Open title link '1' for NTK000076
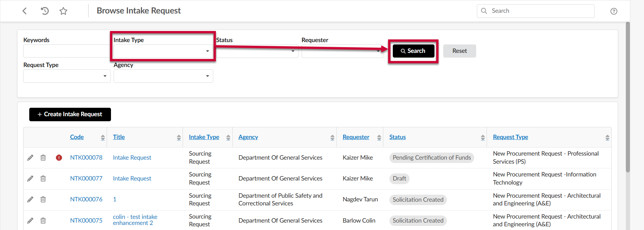Viewport: 644px width, 230px height. (115, 199)
